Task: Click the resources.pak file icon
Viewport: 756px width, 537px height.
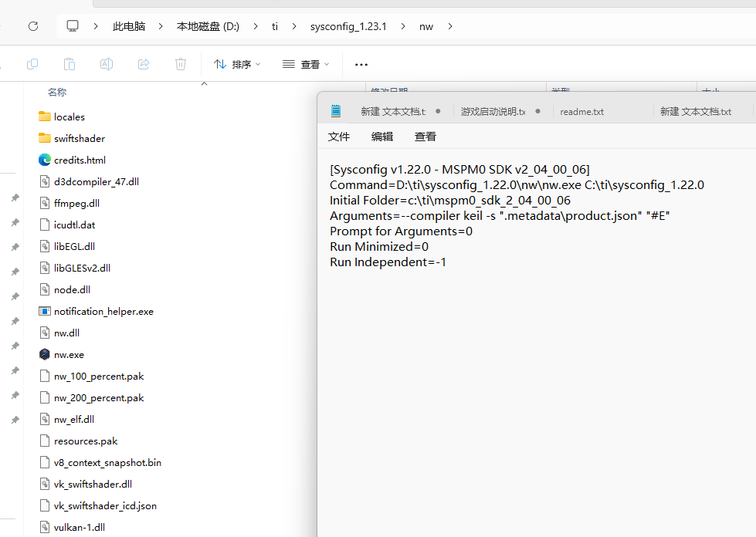Action: tap(44, 441)
